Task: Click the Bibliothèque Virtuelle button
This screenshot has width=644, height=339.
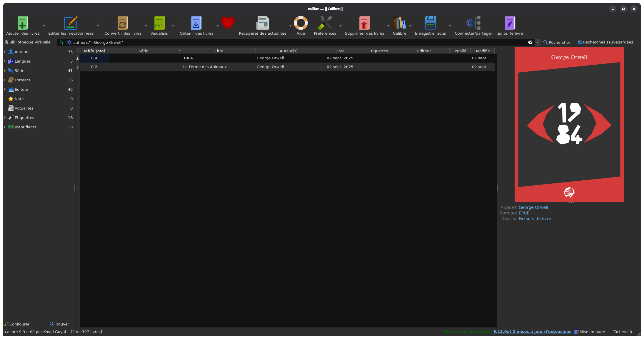Action: [28, 42]
